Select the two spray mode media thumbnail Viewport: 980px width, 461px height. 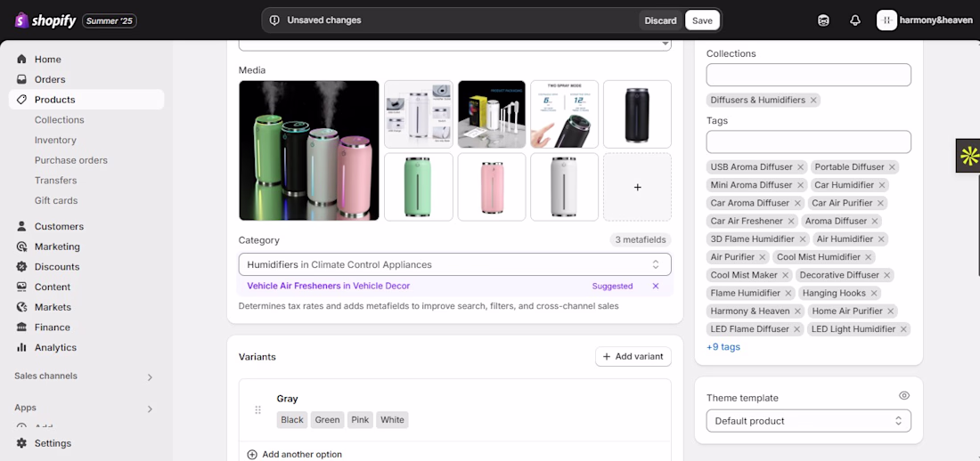pos(564,114)
